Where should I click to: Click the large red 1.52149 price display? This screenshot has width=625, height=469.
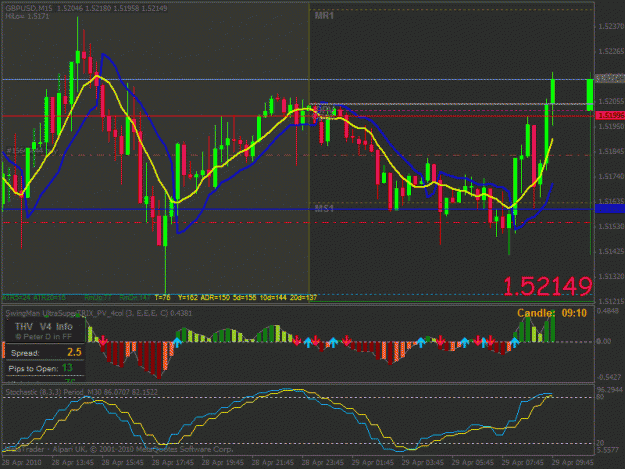pyautogui.click(x=548, y=287)
